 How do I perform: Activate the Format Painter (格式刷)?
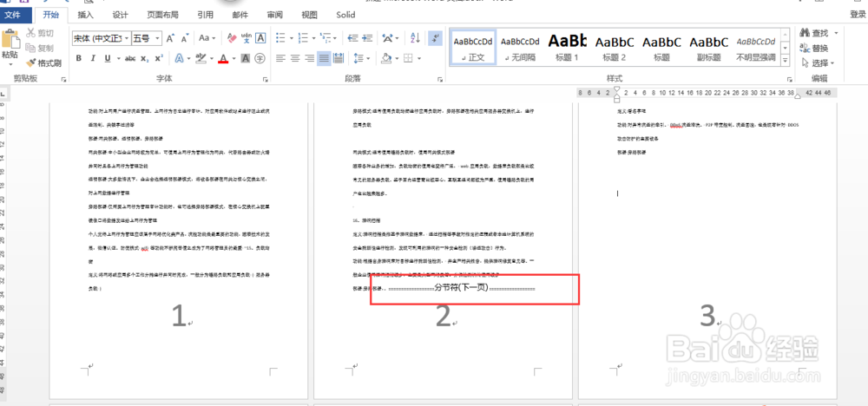[43, 62]
